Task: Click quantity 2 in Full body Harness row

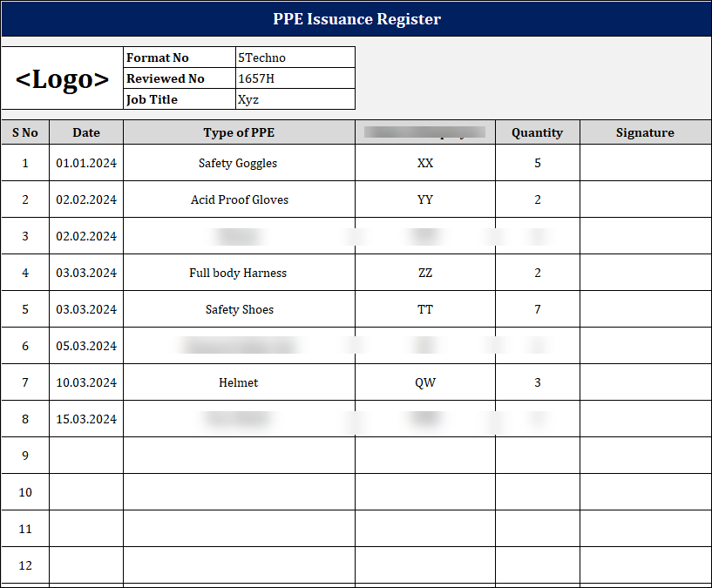Action: coord(538,273)
